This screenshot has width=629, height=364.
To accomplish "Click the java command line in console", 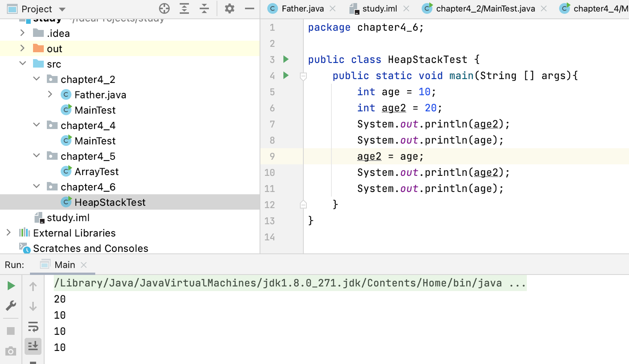I will [290, 283].
